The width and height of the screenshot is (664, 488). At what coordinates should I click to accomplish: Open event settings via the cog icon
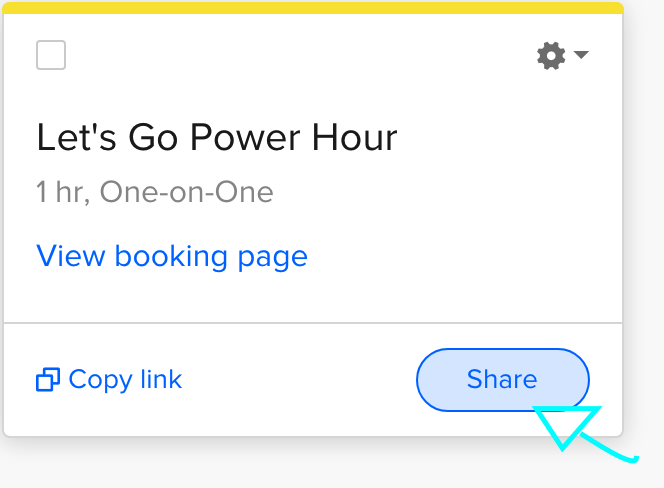(551, 55)
